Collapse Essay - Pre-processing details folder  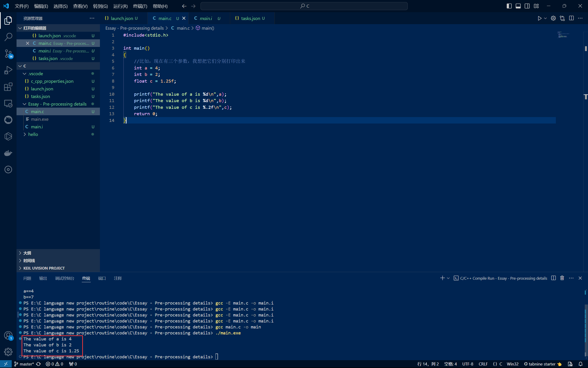[58, 104]
